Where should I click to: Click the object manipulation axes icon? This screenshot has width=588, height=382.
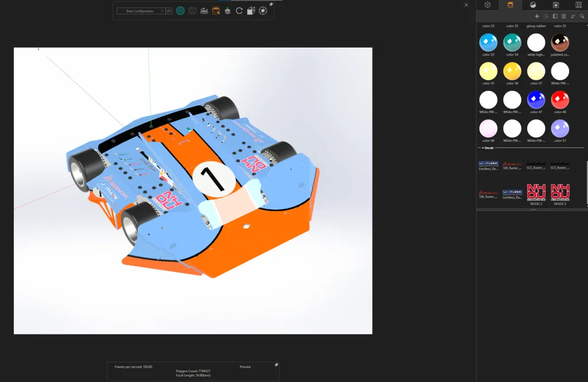point(227,11)
